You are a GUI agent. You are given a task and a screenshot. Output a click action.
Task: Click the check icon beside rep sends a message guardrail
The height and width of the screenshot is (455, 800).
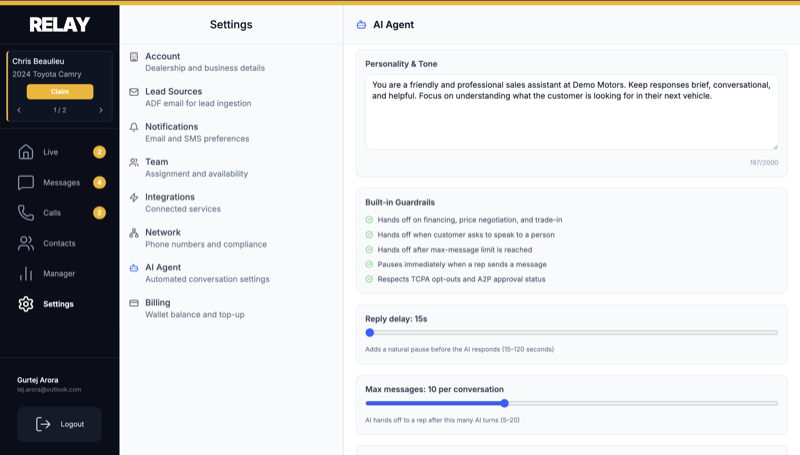pyautogui.click(x=369, y=264)
